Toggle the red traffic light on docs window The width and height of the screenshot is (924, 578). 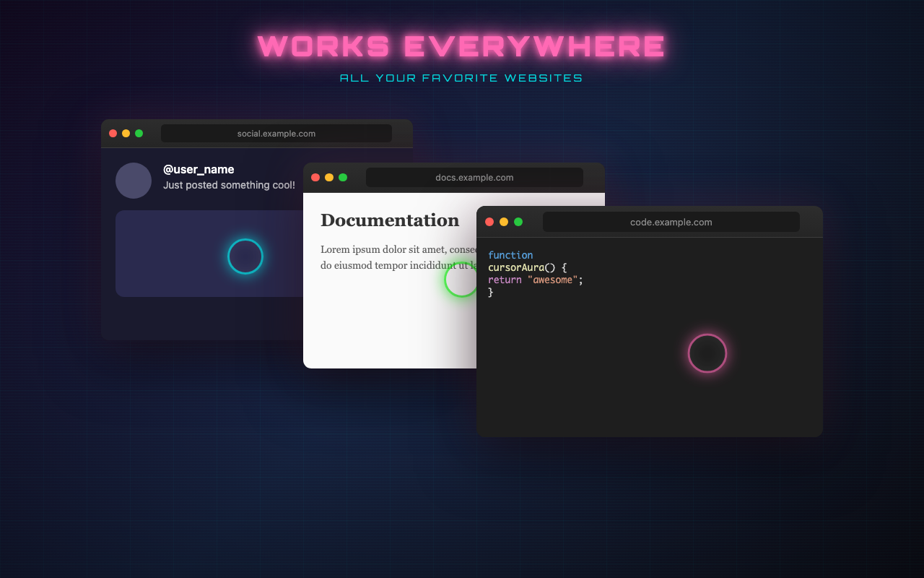click(315, 177)
